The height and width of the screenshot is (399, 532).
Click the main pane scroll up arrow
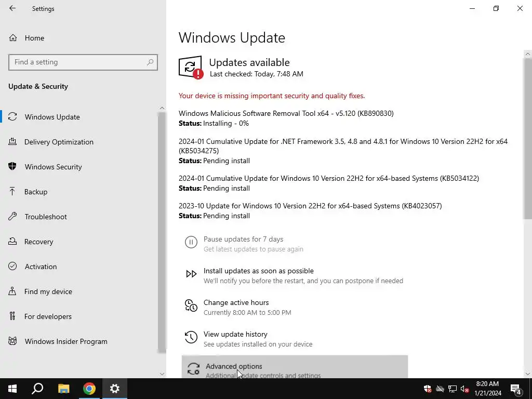[528, 54]
